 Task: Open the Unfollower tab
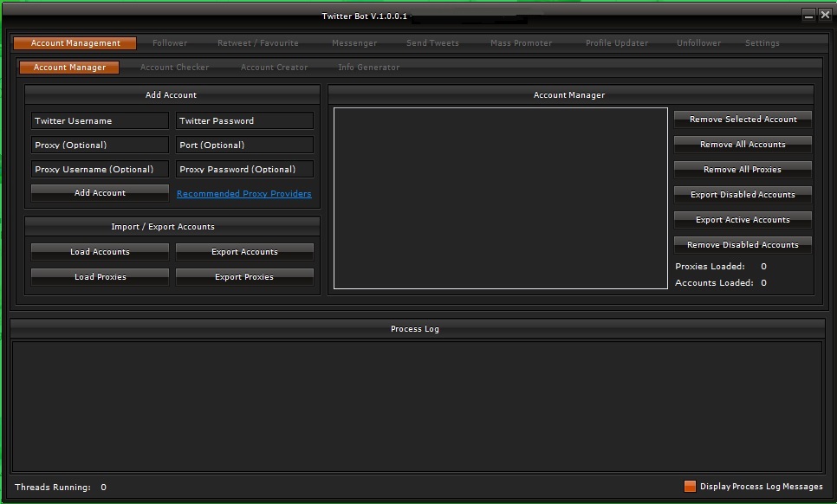(x=698, y=43)
